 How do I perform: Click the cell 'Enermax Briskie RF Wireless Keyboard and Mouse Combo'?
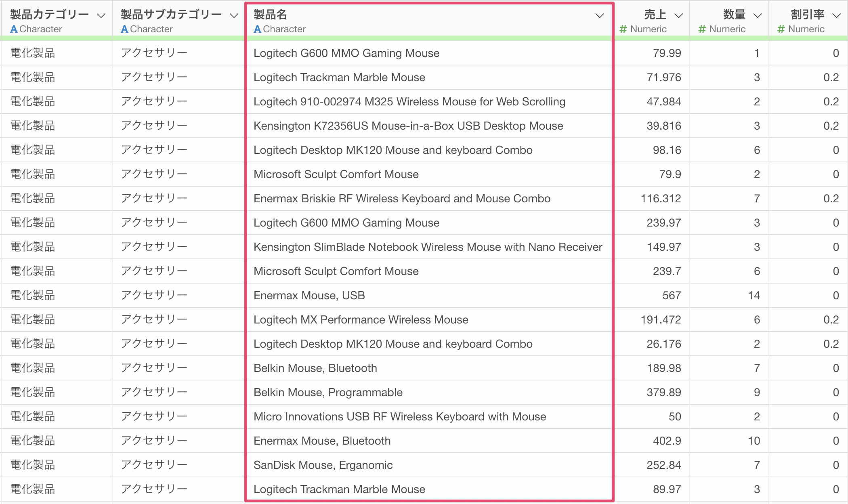(x=402, y=199)
